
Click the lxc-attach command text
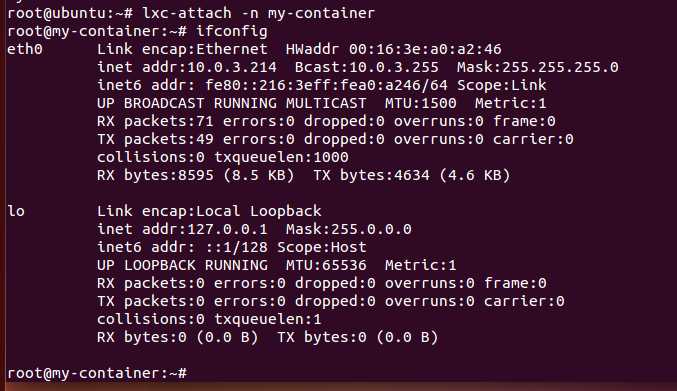(258, 13)
